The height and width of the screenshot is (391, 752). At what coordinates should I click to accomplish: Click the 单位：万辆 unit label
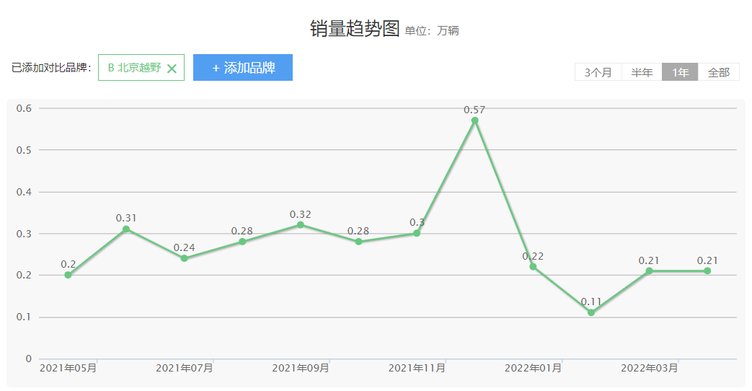click(x=432, y=31)
